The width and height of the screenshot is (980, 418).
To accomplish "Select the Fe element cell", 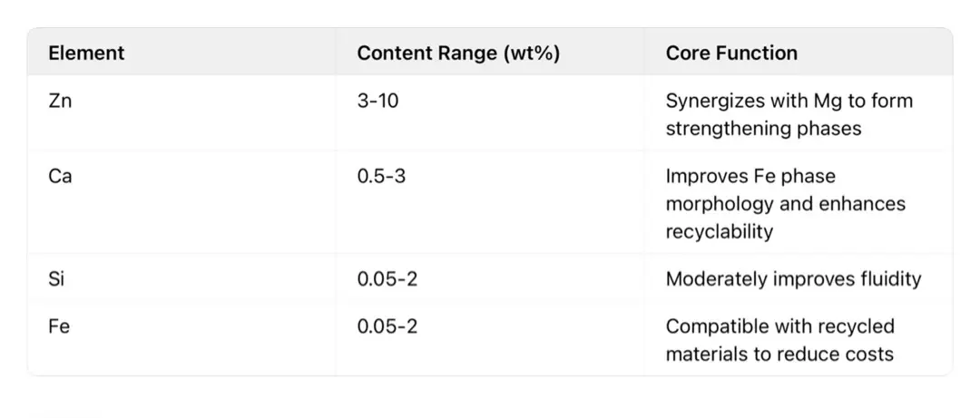I will point(59,326).
